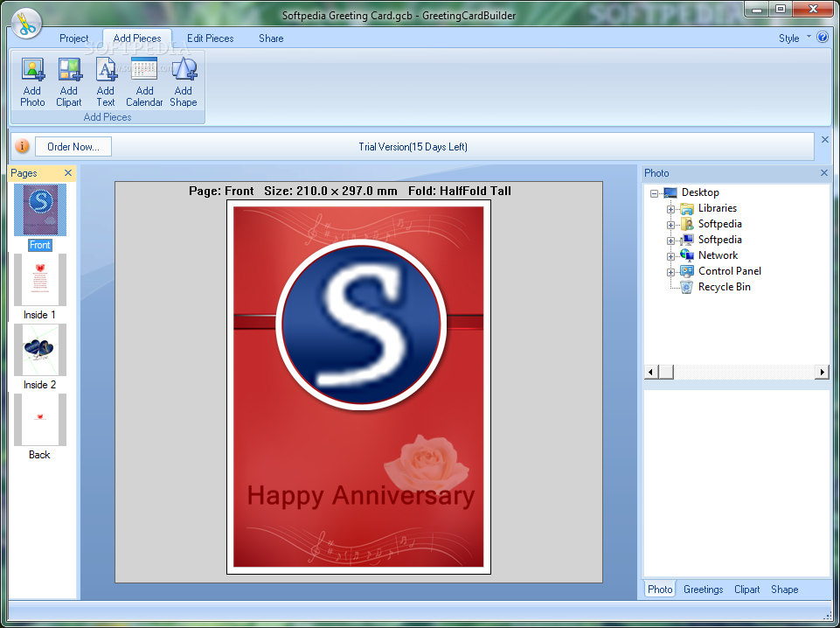Viewport: 840px width, 628px height.
Task: Select the circular S logo on card
Action: [x=361, y=324]
